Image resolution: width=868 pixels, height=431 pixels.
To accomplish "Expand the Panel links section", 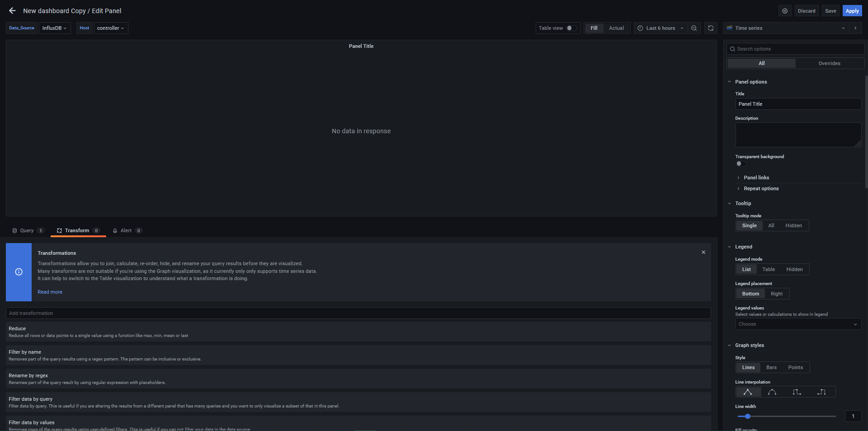I will [x=756, y=178].
